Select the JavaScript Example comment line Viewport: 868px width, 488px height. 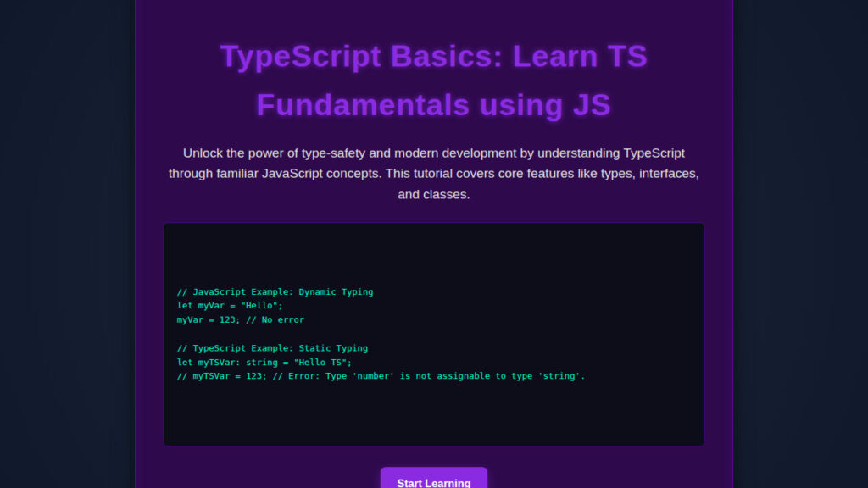(274, 291)
